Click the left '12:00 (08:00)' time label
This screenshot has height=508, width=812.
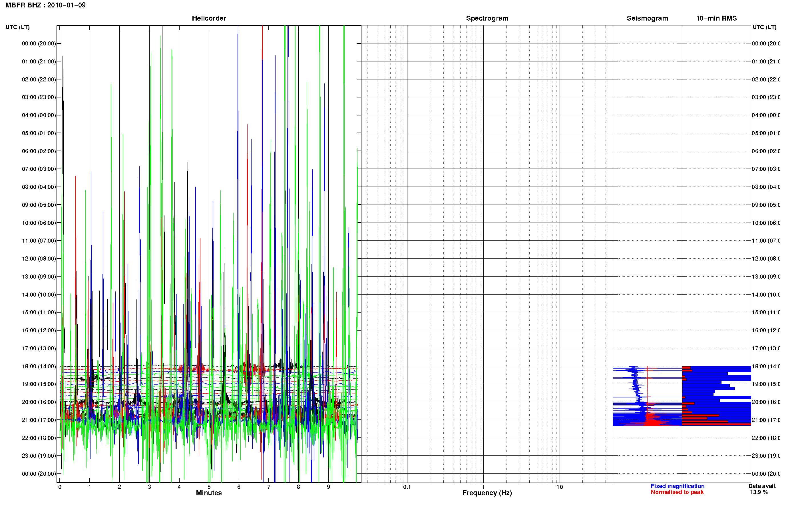click(x=39, y=259)
